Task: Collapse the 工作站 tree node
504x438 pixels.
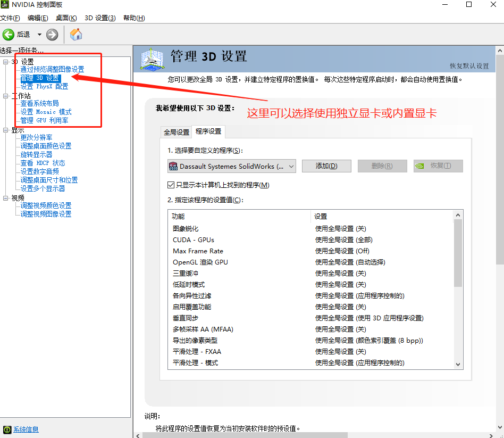Action: pyautogui.click(x=6, y=96)
